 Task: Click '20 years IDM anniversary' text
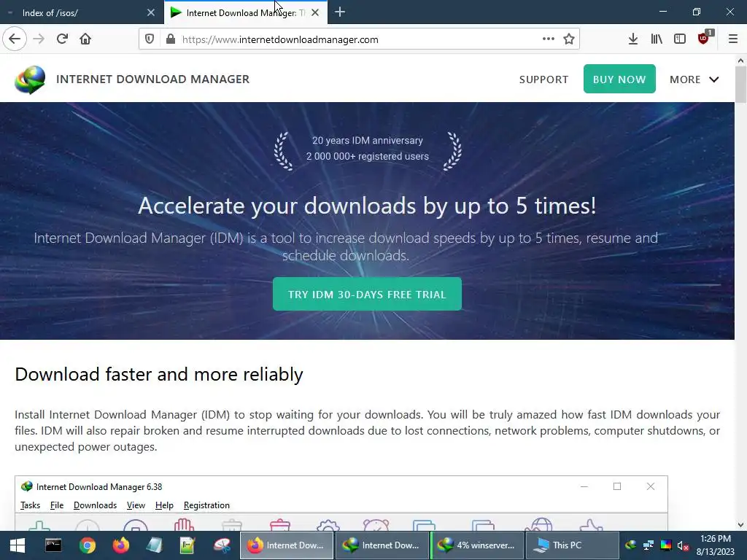pos(368,141)
